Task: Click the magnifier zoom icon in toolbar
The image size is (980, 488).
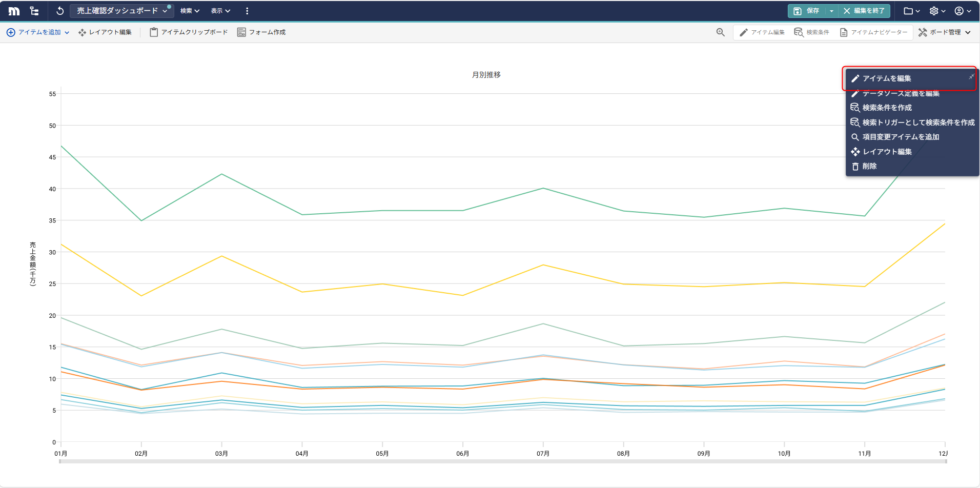Action: [x=720, y=32]
